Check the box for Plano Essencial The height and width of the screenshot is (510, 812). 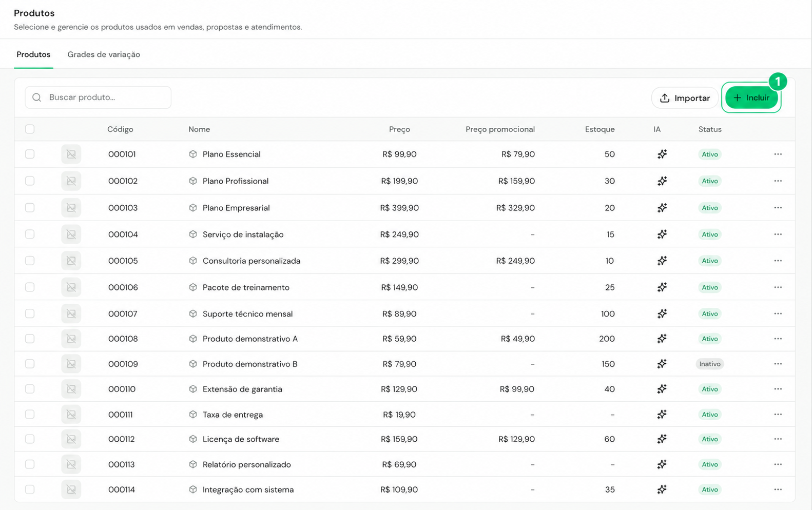[30, 154]
